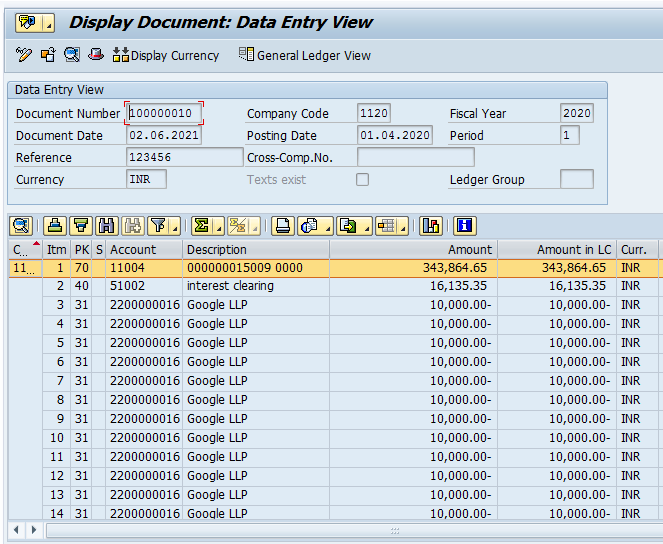The height and width of the screenshot is (544, 663).
Task: Click the document header magnifier icon in top toolbar
Action: 72,55
